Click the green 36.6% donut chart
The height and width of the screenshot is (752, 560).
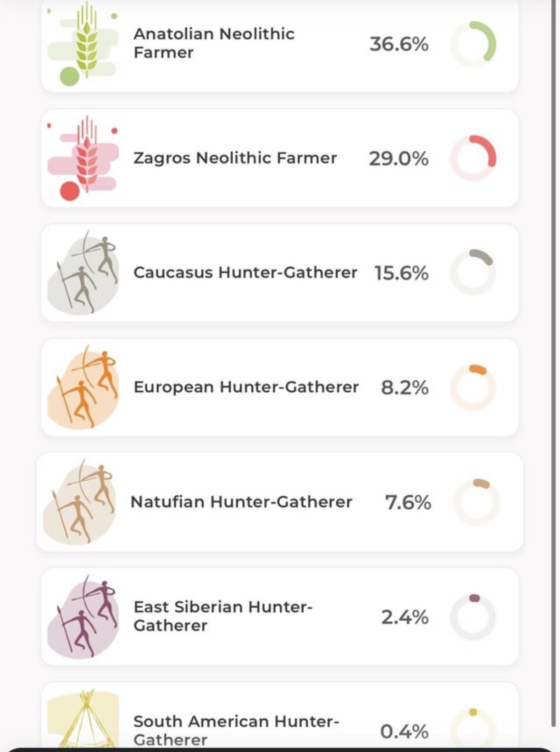(473, 44)
